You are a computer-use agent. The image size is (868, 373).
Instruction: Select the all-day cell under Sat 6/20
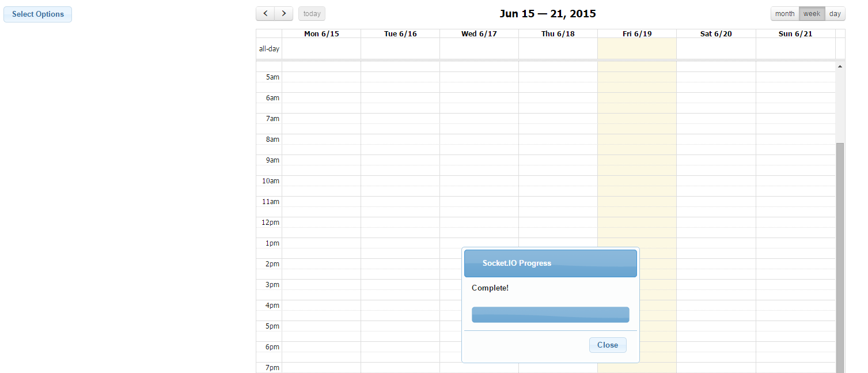[x=716, y=49]
